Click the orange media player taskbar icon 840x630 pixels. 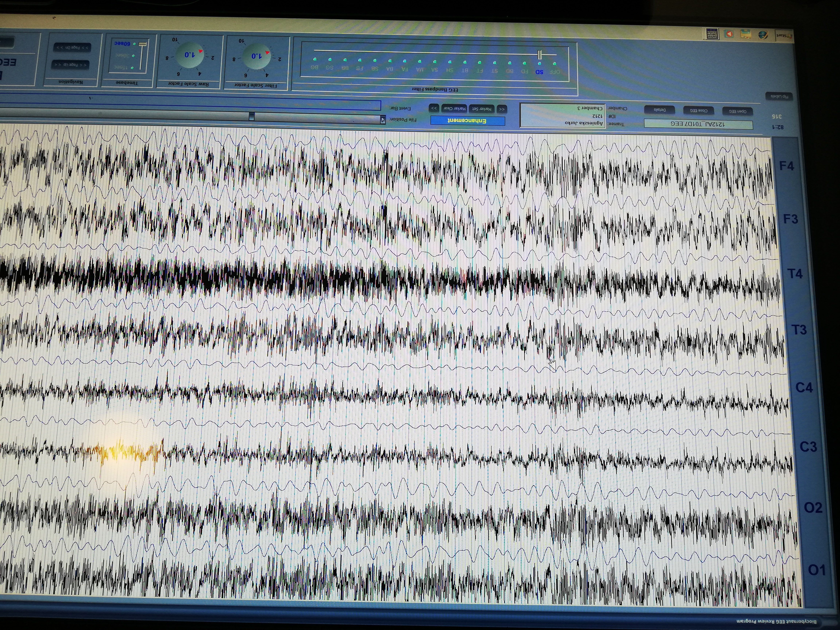[x=729, y=34]
